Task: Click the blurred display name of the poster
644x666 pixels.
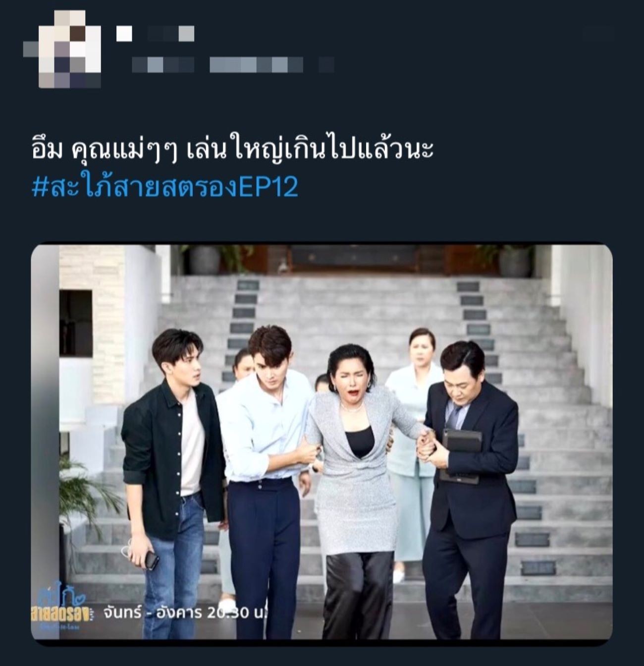Action: pyautogui.click(x=170, y=34)
